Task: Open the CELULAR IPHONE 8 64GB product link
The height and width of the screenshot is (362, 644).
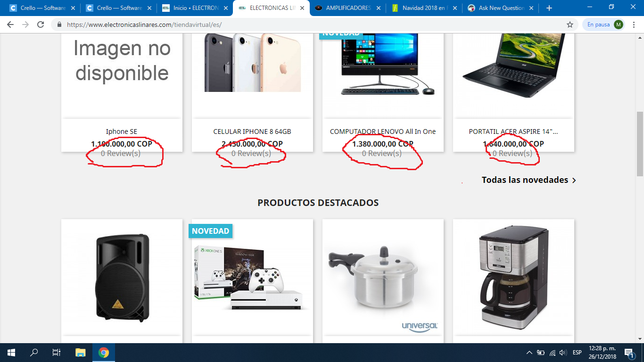Action: pyautogui.click(x=252, y=132)
